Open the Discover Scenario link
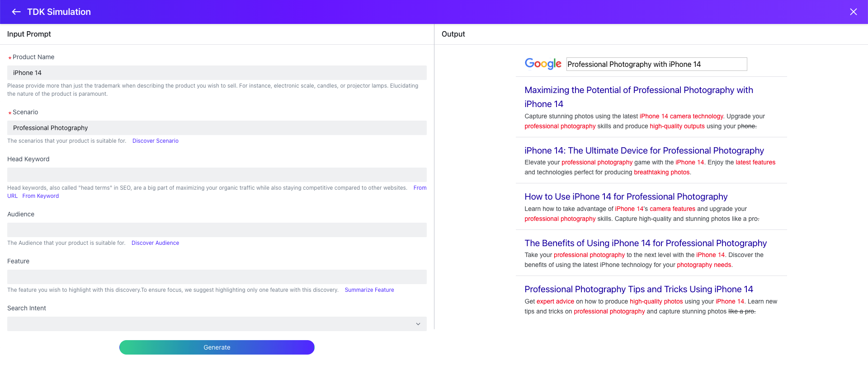Image resolution: width=868 pixels, height=374 pixels. coord(155,141)
